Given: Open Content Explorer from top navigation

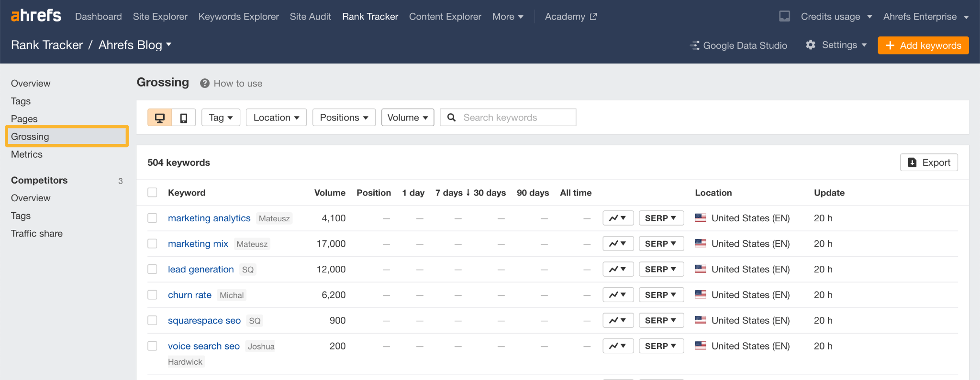Looking at the screenshot, I should coord(445,16).
